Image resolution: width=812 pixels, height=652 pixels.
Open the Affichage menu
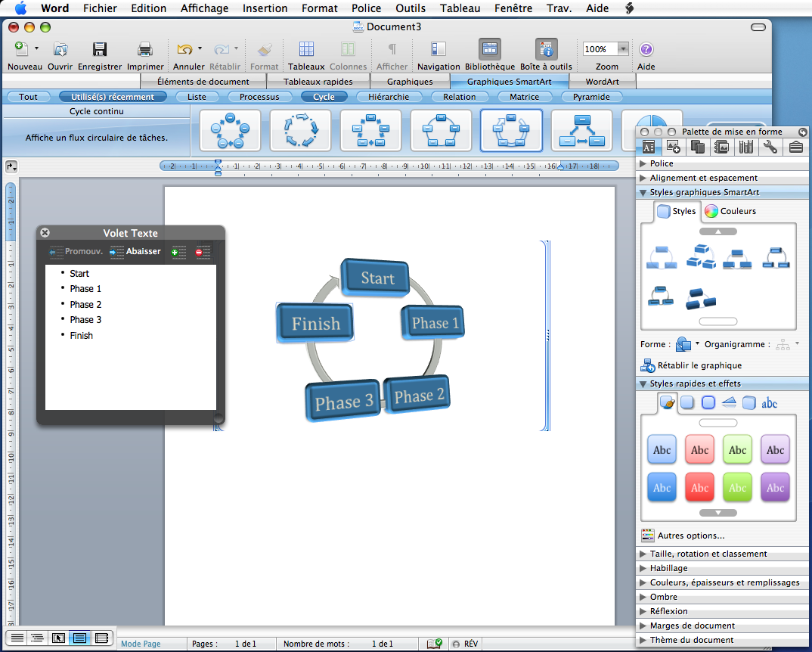204,8
